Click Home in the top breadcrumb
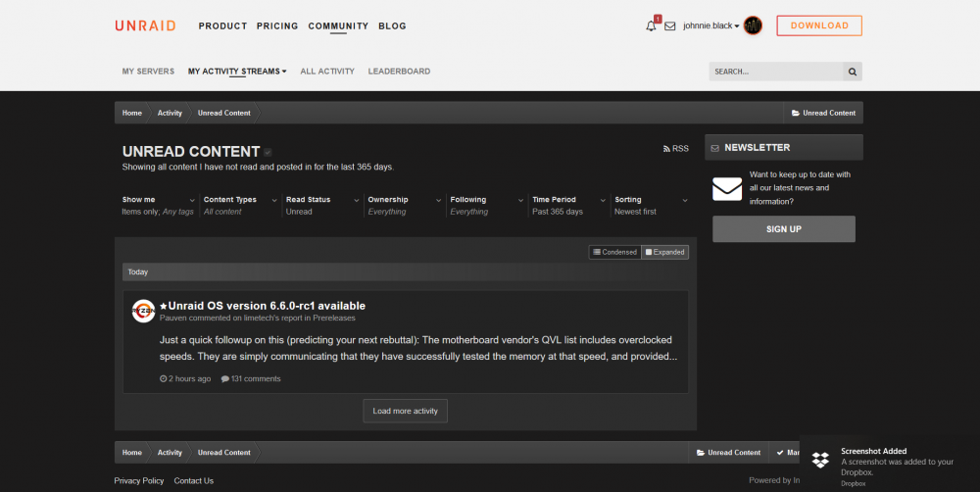This screenshot has height=492, width=980. pyautogui.click(x=132, y=113)
